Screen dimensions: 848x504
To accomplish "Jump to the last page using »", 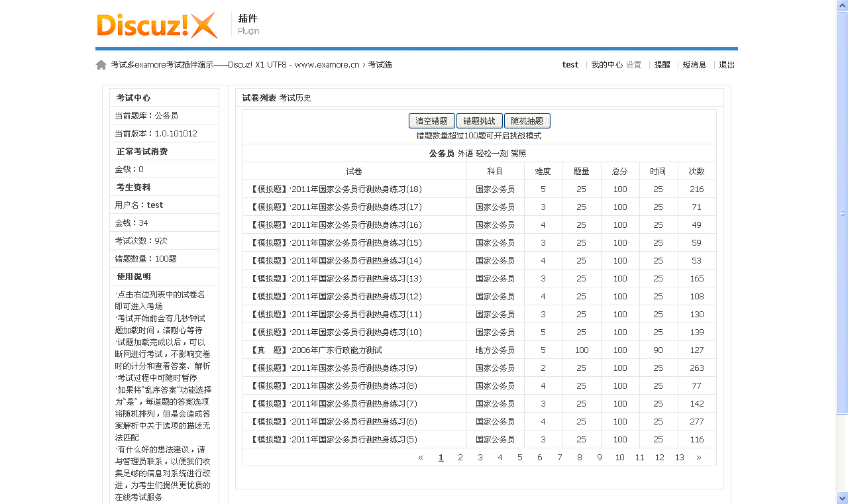I will (x=698, y=457).
